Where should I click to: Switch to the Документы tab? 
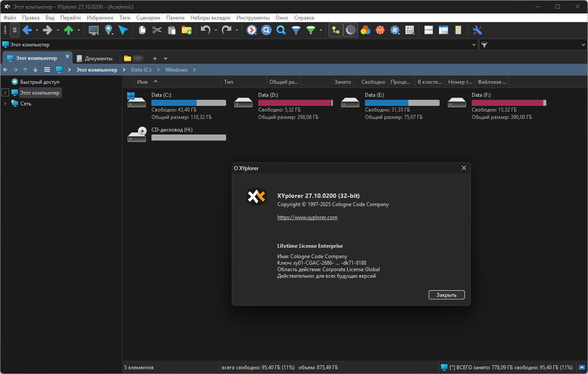[95, 58]
